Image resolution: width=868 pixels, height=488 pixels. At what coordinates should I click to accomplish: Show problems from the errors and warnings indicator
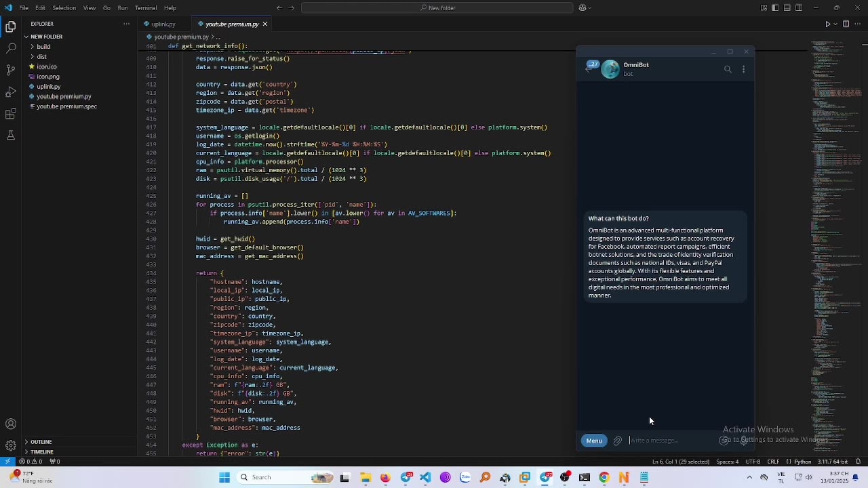tap(31, 462)
